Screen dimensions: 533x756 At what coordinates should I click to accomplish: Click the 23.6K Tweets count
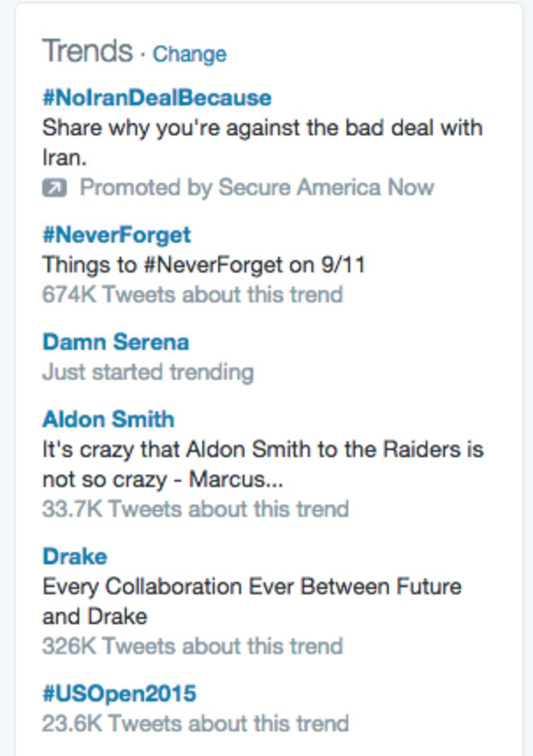[x=195, y=723]
